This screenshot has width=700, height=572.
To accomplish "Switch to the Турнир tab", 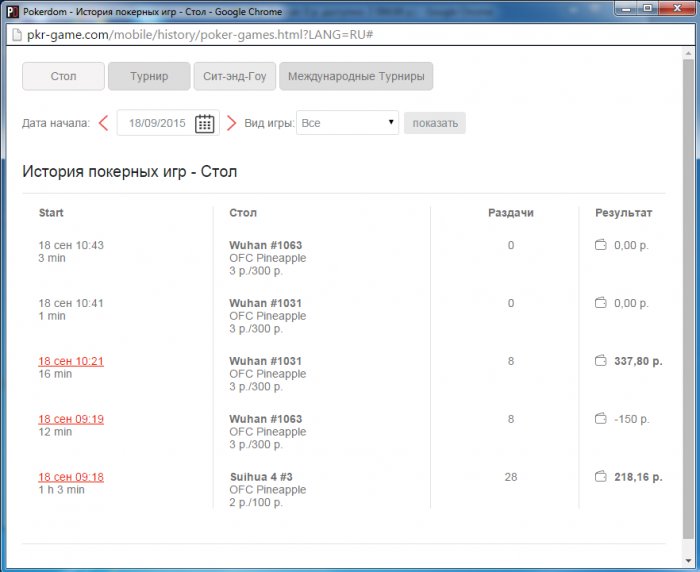I will [x=149, y=76].
